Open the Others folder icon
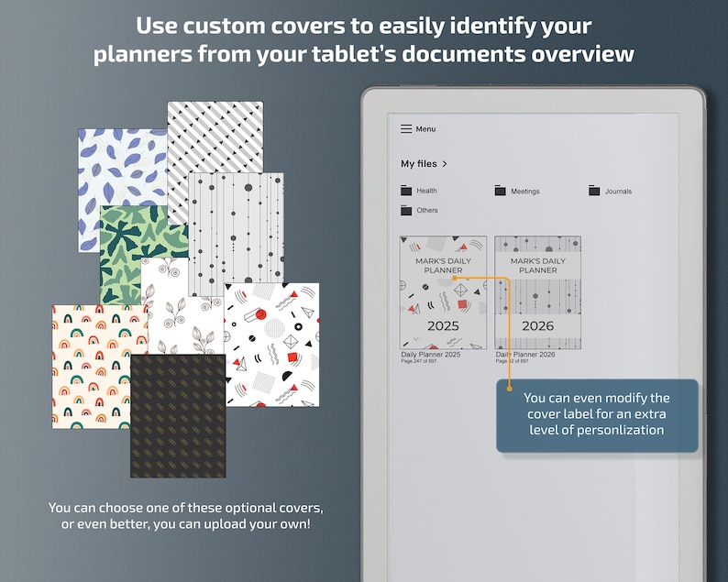Viewport: 728px width, 582px height. (406, 210)
